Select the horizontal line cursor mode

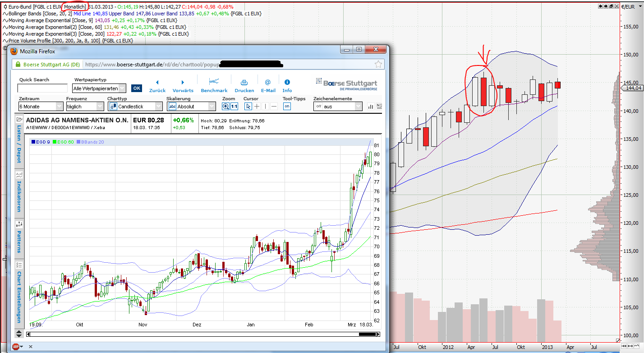coord(274,107)
